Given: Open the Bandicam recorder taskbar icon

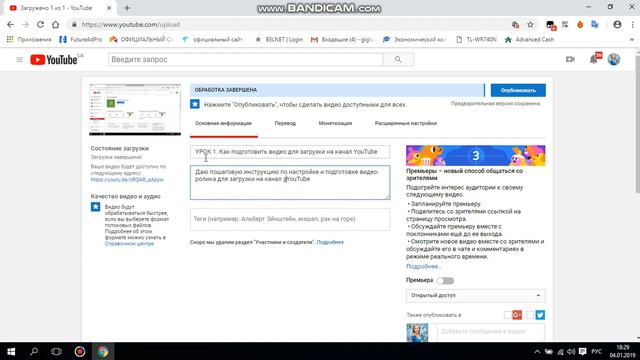Looking at the screenshot, I should [x=80, y=351].
